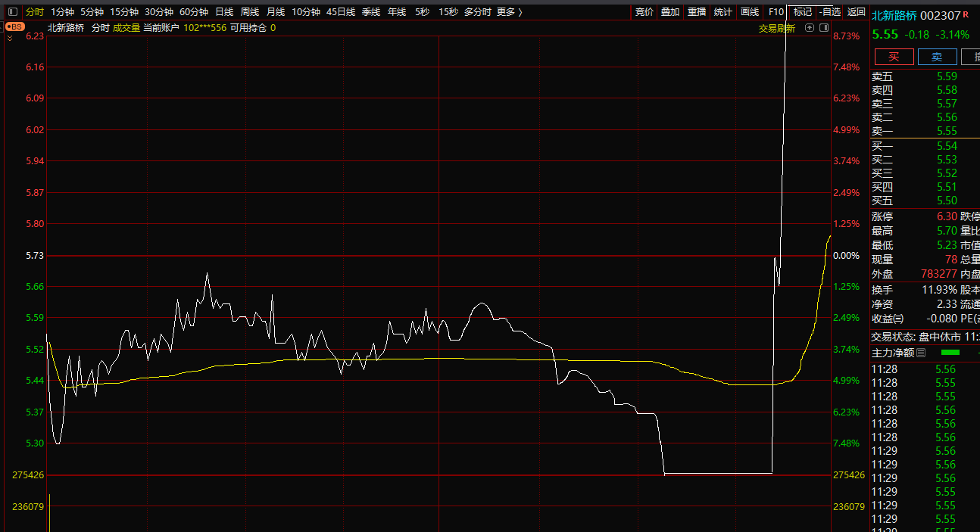
Task: Click the blue 卖 sell button
Action: 937,57
